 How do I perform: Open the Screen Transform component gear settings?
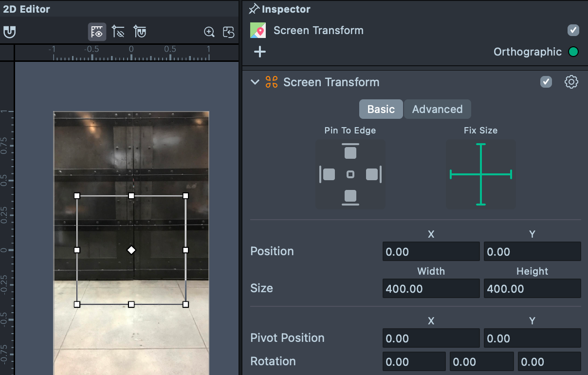coord(571,82)
